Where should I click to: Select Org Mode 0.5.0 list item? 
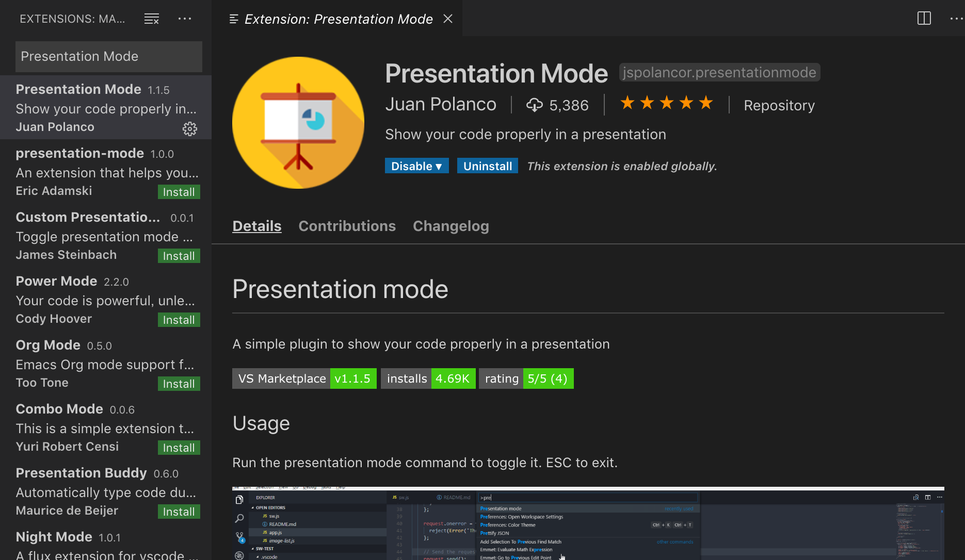(x=106, y=363)
